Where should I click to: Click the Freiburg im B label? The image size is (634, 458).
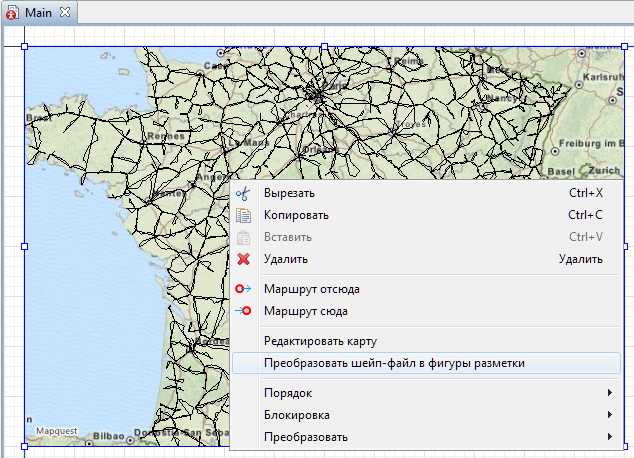pos(592,144)
